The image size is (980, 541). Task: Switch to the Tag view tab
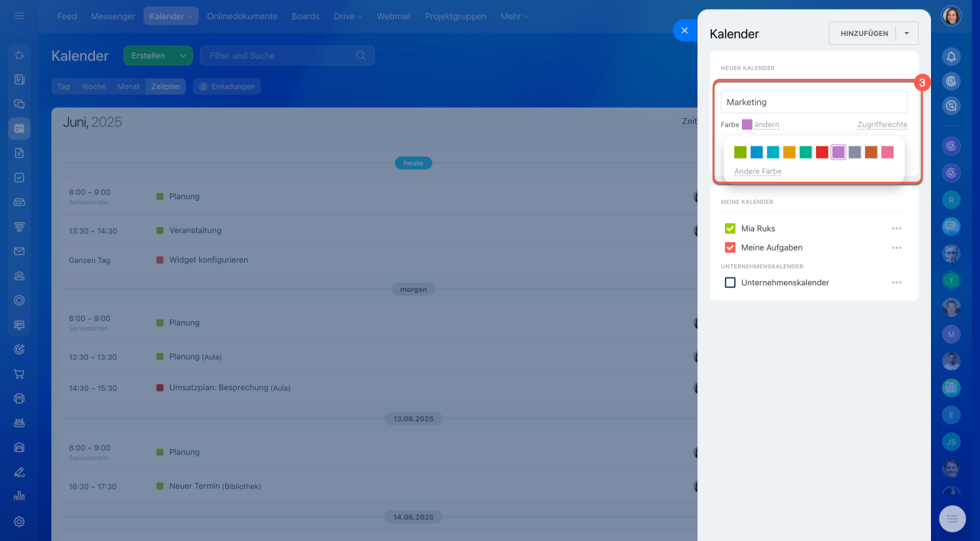(x=64, y=87)
